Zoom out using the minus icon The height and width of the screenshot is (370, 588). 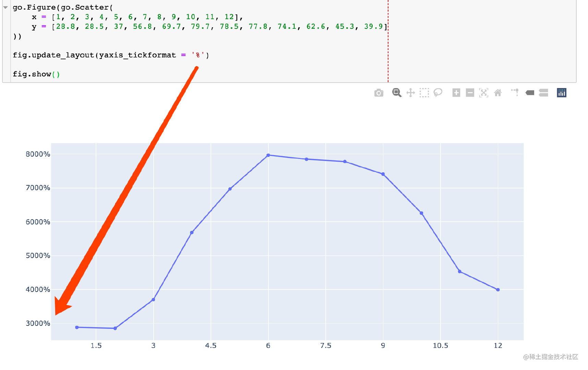tap(470, 92)
